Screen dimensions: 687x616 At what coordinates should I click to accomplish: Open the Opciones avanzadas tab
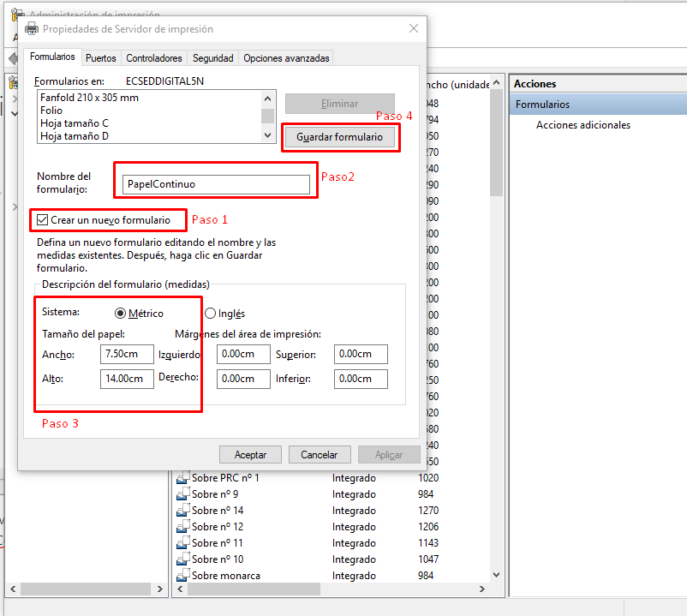tap(286, 58)
